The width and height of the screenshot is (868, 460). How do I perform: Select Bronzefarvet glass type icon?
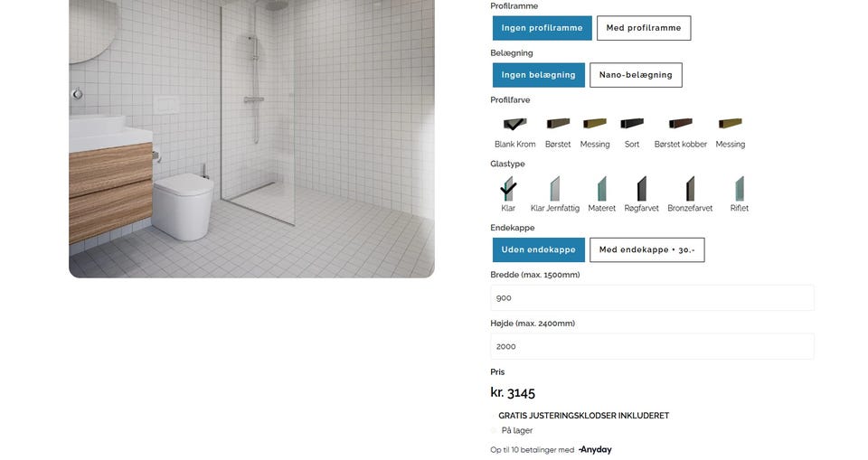690,188
